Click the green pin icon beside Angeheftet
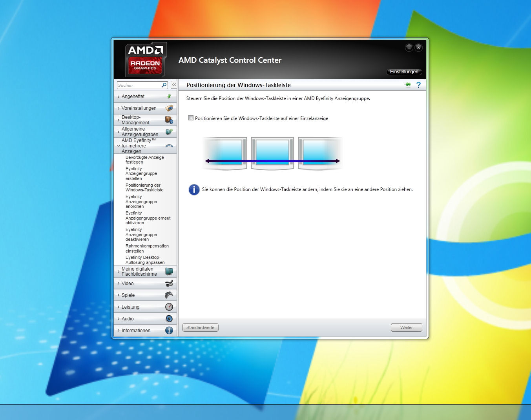Viewport: 531px width, 420px height. [x=169, y=96]
